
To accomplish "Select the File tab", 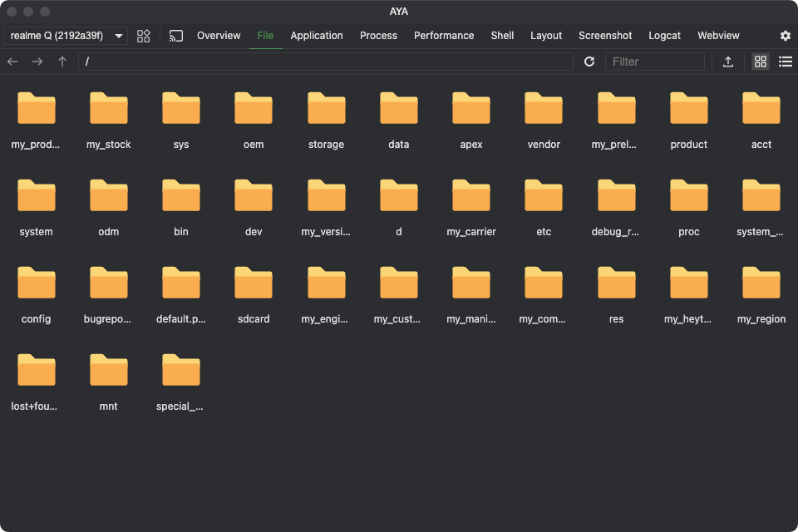I will 265,36.
